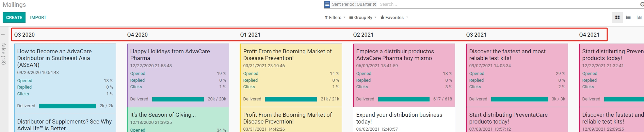Open the Group By dropdown

point(363,17)
